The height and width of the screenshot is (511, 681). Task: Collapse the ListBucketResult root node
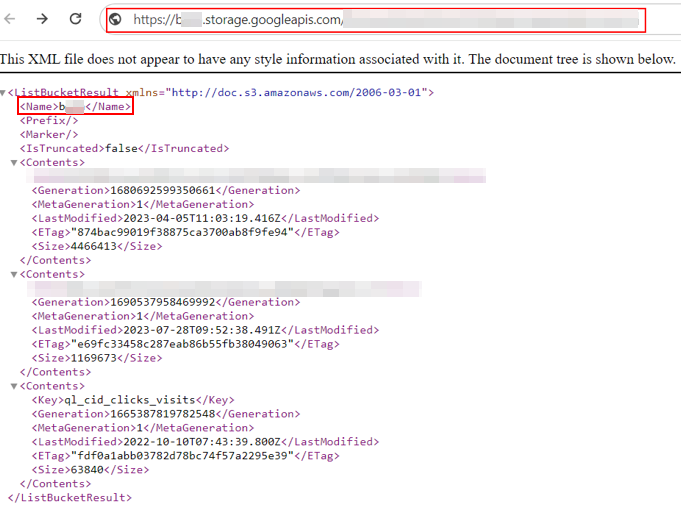coord(3,92)
